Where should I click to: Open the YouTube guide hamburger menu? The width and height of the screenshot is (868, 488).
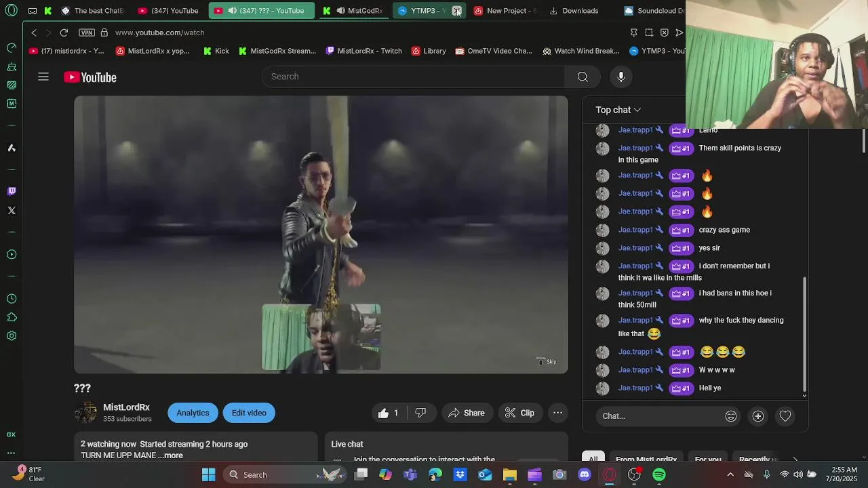pos(43,77)
